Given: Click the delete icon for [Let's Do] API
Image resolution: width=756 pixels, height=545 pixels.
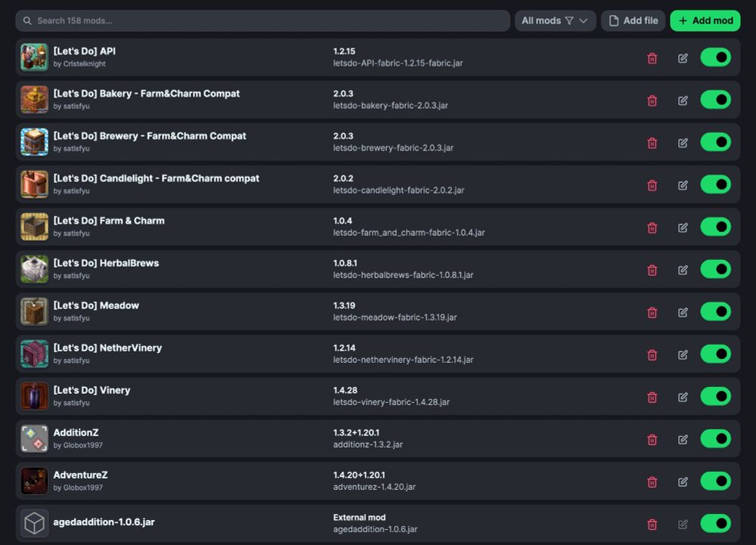Looking at the screenshot, I should [652, 57].
